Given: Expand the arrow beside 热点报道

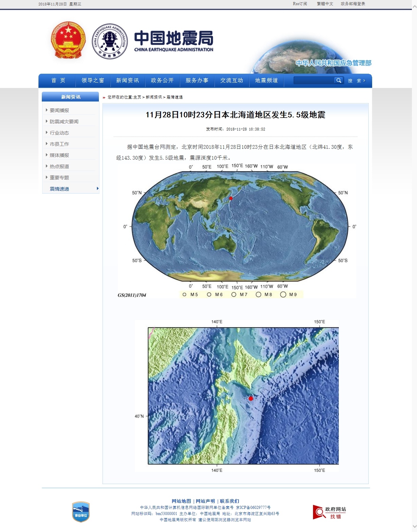Looking at the screenshot, I should pos(47,166).
